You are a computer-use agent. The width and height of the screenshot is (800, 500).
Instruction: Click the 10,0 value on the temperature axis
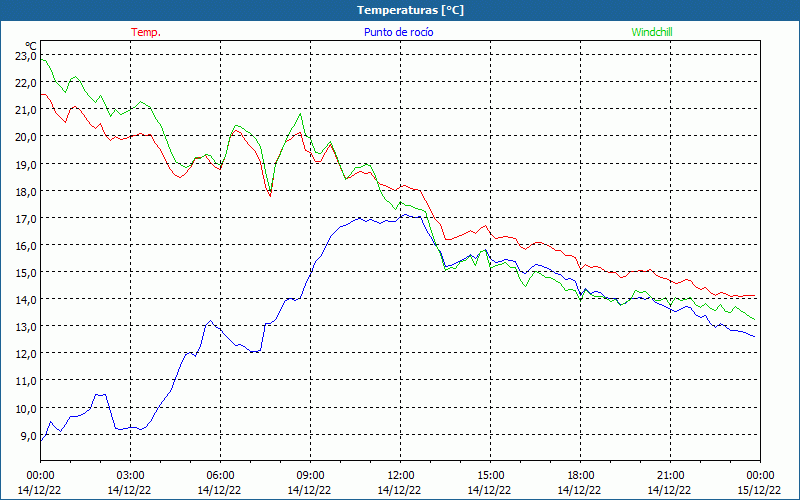[x=26, y=409]
